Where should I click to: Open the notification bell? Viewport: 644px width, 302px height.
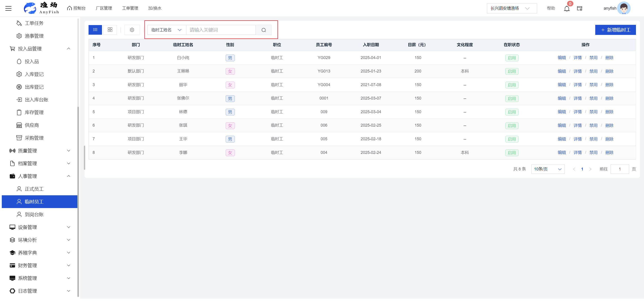click(x=566, y=9)
